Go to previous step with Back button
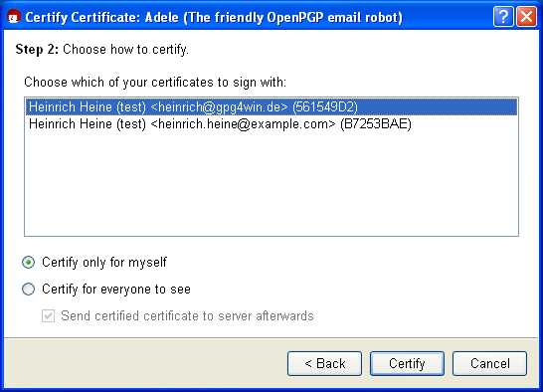The height and width of the screenshot is (392, 543). click(324, 363)
